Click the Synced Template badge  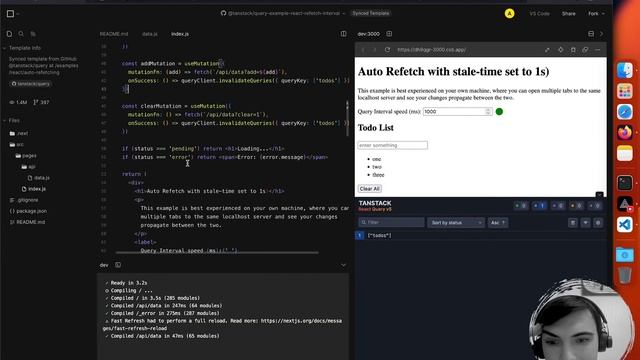tap(371, 13)
